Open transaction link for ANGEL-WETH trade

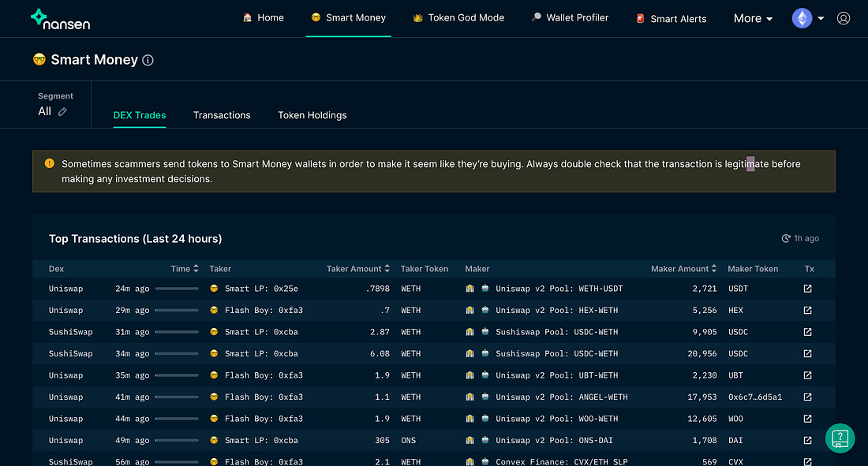pos(808,397)
